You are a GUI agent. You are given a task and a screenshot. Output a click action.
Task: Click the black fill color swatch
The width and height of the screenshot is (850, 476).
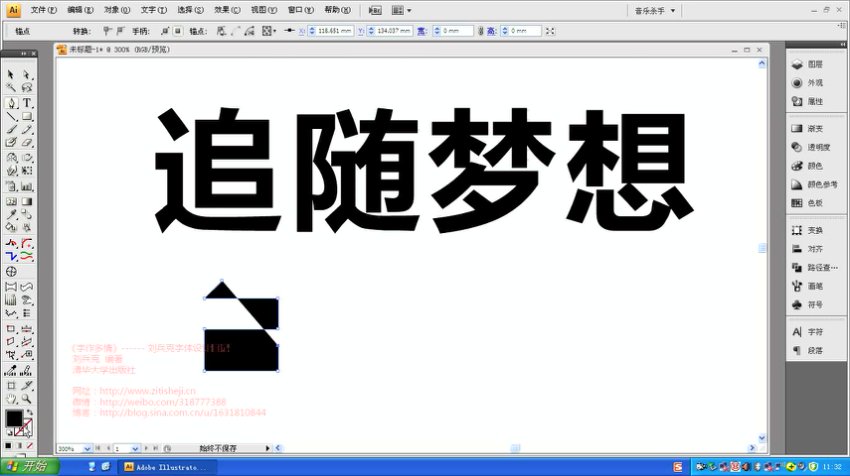pyautogui.click(x=13, y=419)
